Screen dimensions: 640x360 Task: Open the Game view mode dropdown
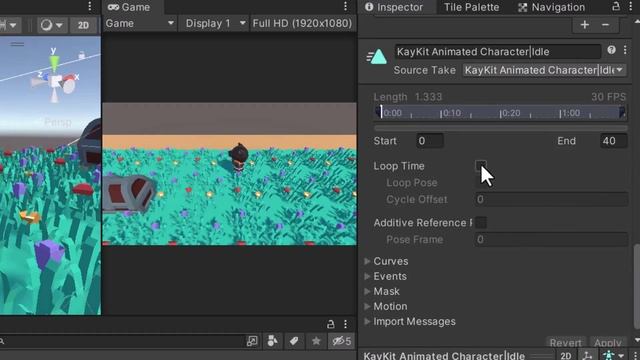coord(140,23)
